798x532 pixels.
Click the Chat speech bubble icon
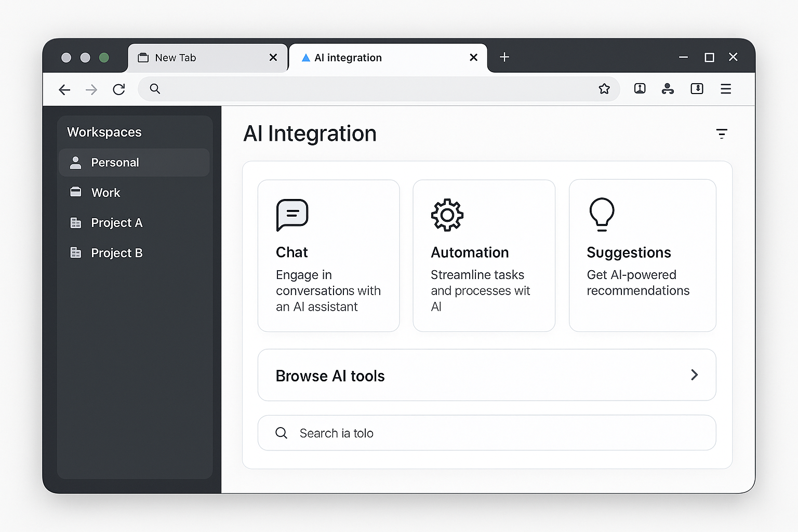pyautogui.click(x=292, y=215)
